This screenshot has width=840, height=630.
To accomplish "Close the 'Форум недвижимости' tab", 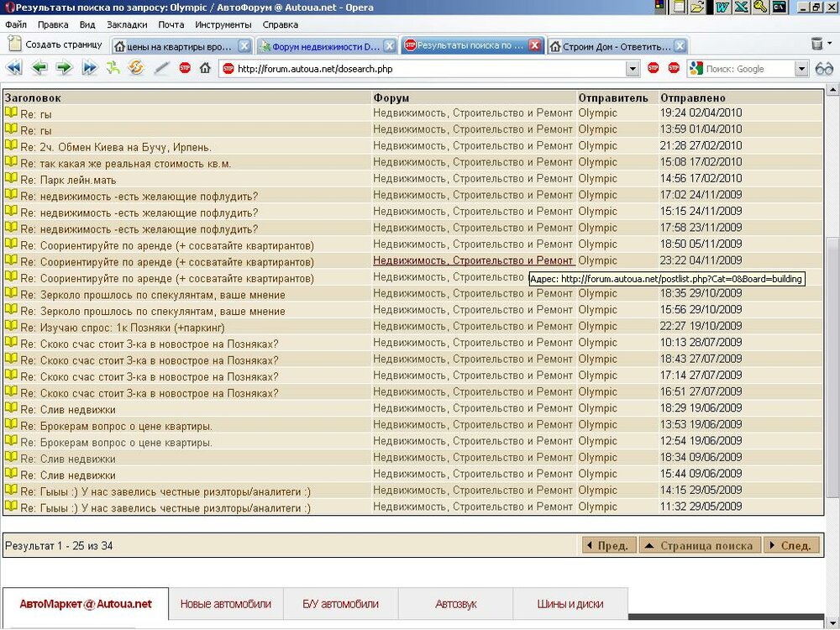I will point(391,46).
